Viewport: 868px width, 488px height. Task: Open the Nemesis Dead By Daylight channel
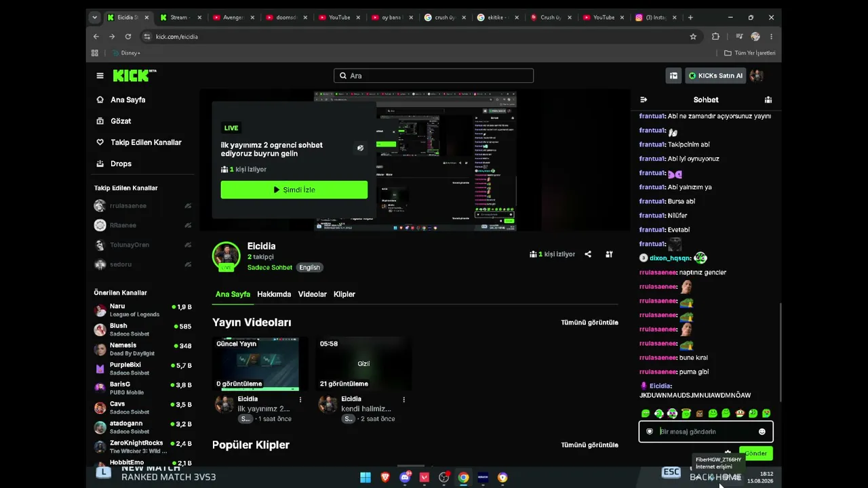point(142,349)
